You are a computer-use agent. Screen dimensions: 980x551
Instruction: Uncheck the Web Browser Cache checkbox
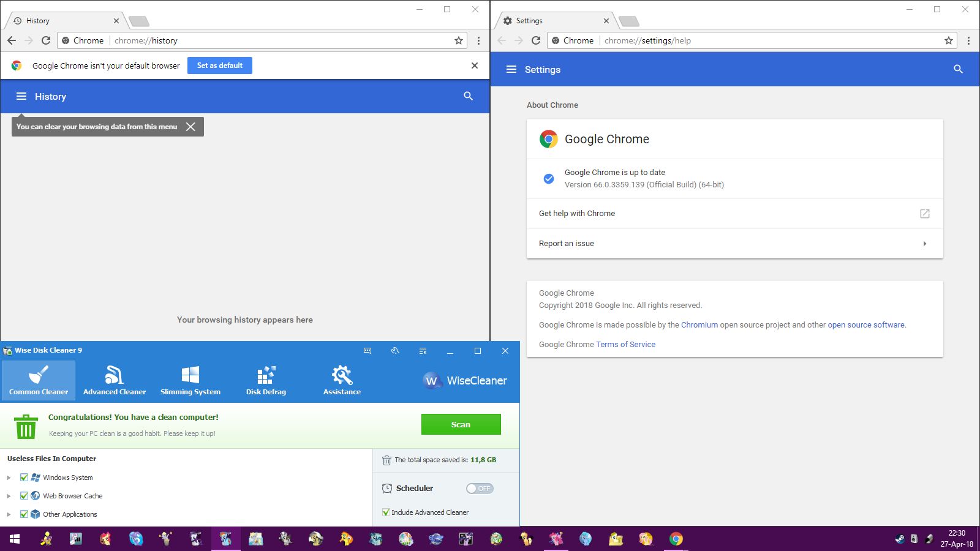pos(24,496)
